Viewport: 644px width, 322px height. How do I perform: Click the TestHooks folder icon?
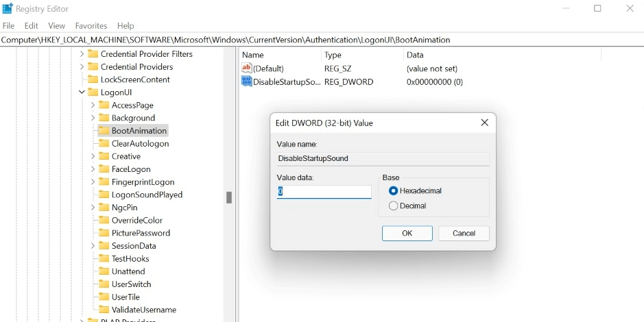coord(104,258)
